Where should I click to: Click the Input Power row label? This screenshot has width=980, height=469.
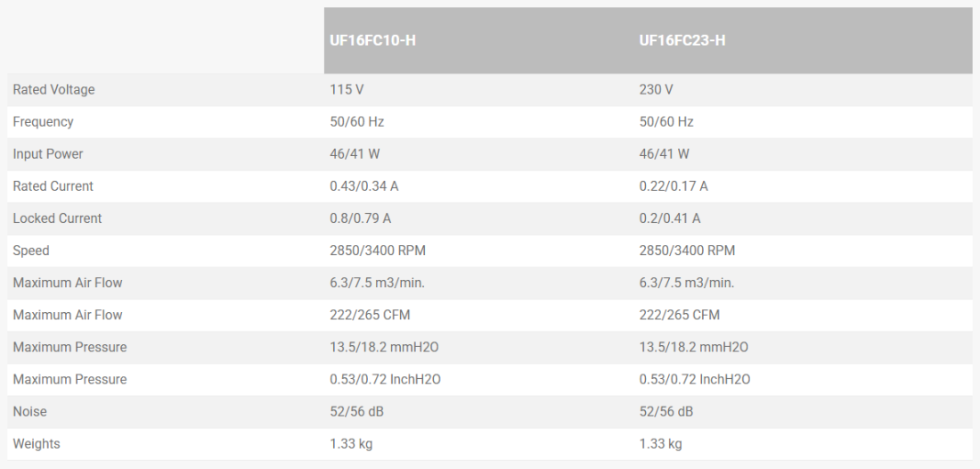pos(48,153)
